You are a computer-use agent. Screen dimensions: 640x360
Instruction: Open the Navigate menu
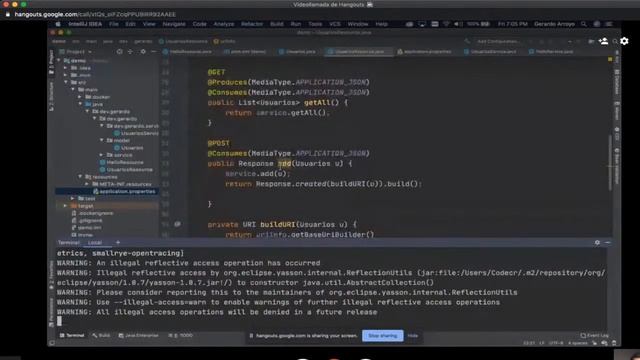[174, 24]
